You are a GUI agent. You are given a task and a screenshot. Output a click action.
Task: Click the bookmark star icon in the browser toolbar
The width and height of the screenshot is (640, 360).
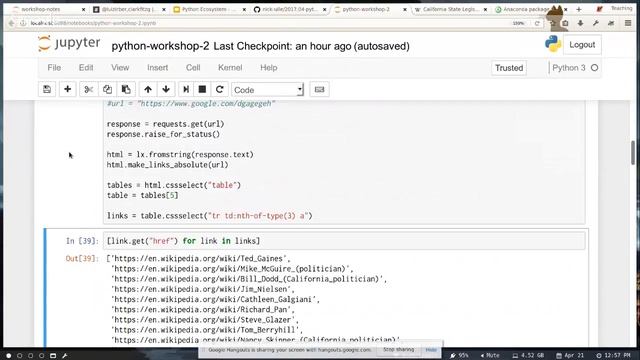coord(553,23)
